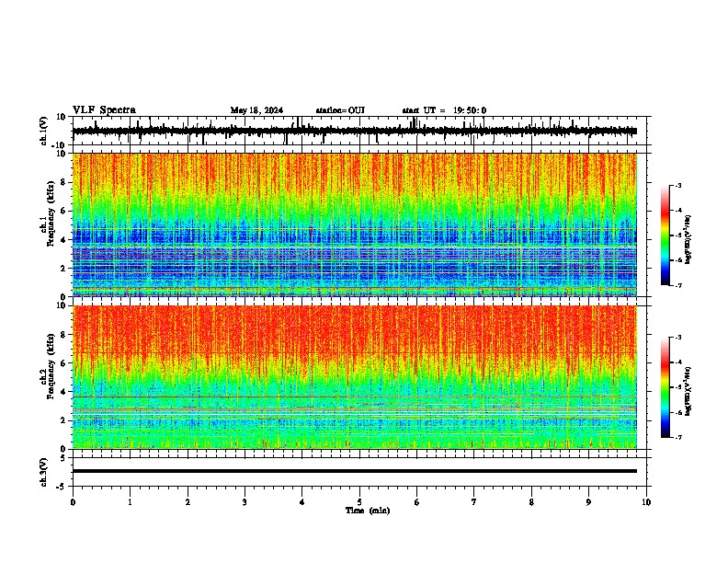Click the 'ch.3(V)' axis label
Image resolution: width=728 pixels, height=563 pixels.
coord(44,472)
